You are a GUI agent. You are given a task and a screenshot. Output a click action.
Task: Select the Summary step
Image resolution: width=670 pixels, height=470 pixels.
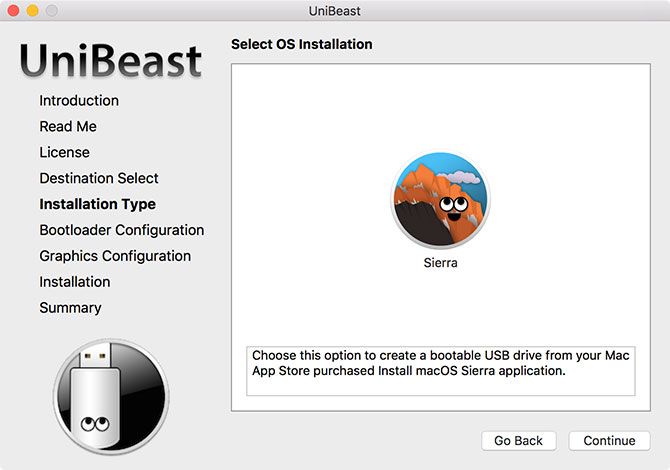[70, 308]
